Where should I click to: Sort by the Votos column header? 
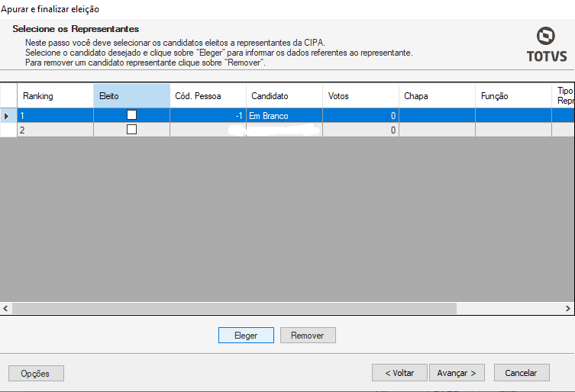[x=360, y=96]
